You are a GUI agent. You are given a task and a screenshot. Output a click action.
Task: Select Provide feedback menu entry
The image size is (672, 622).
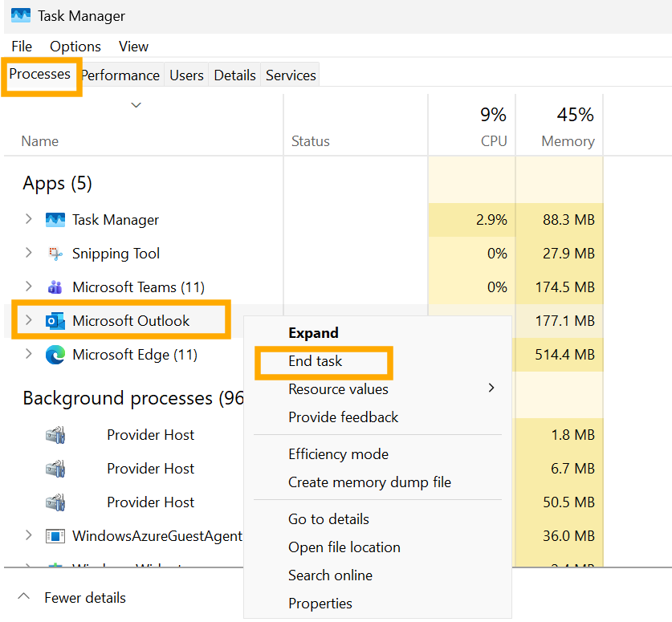click(x=344, y=417)
